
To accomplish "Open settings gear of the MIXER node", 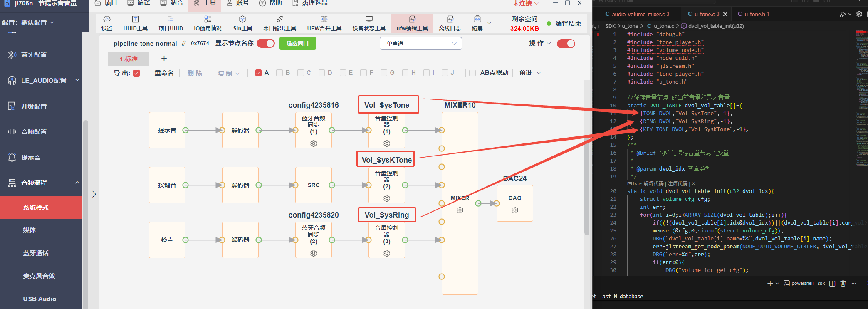I will [460, 210].
